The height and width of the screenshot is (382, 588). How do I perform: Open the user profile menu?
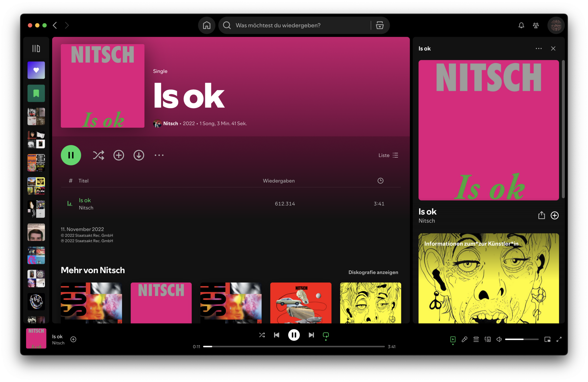tap(556, 25)
